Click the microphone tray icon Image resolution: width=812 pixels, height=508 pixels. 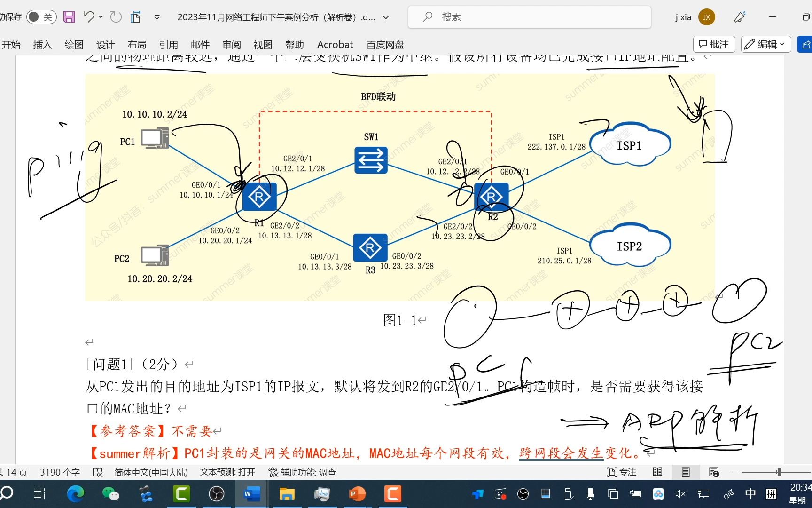point(591,494)
